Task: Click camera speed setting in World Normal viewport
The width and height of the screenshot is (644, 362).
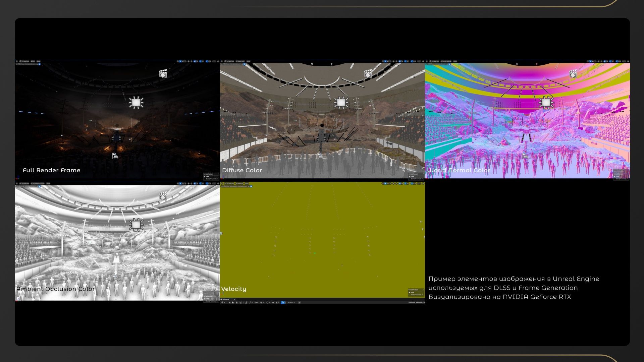Action: 624,61
